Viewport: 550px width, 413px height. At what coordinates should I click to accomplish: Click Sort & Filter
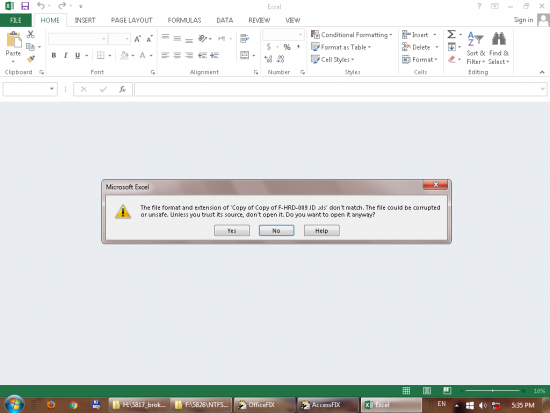(476, 48)
